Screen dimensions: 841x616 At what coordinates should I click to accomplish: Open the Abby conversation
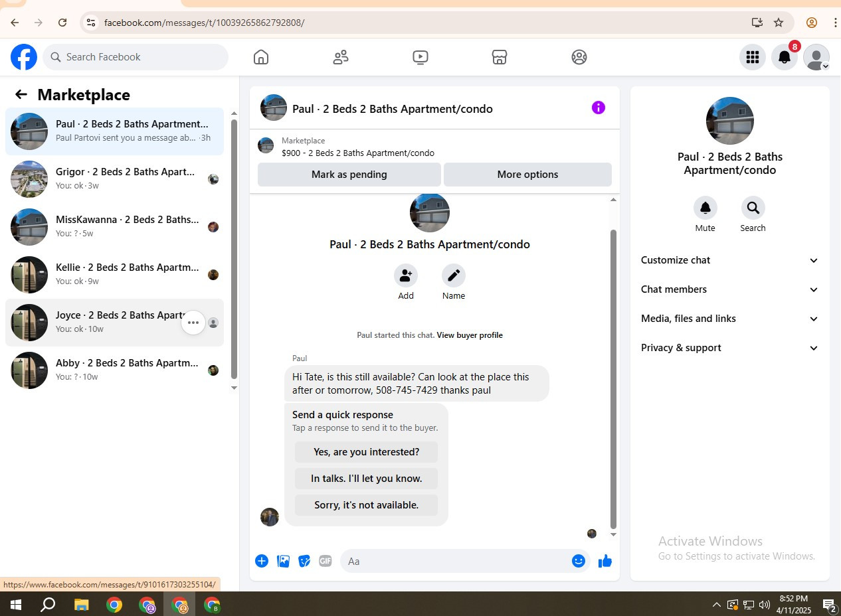point(115,370)
